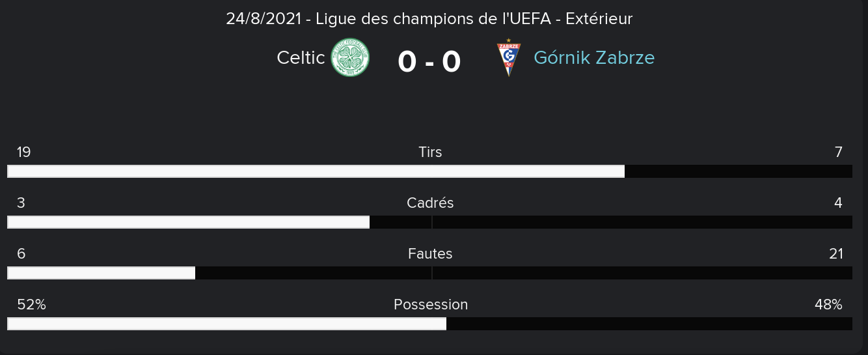The image size is (868, 355).
Task: Click Celtic's 3 on-target value
Action: (21, 203)
